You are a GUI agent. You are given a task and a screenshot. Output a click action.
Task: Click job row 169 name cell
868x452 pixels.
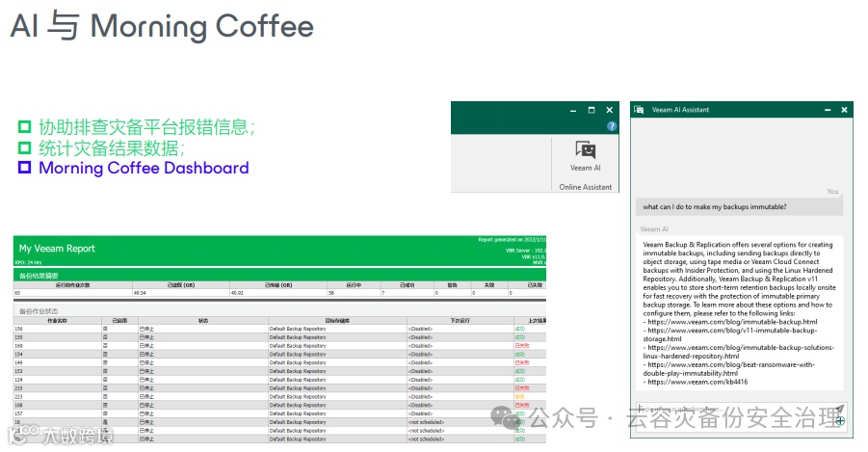coord(58,346)
